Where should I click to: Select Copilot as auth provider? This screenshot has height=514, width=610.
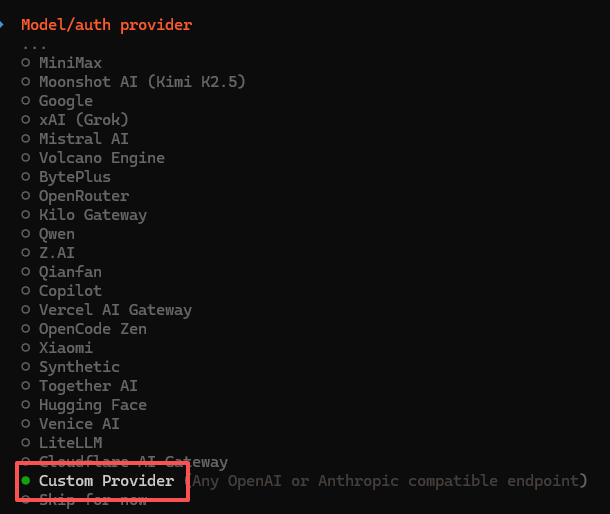(70, 291)
